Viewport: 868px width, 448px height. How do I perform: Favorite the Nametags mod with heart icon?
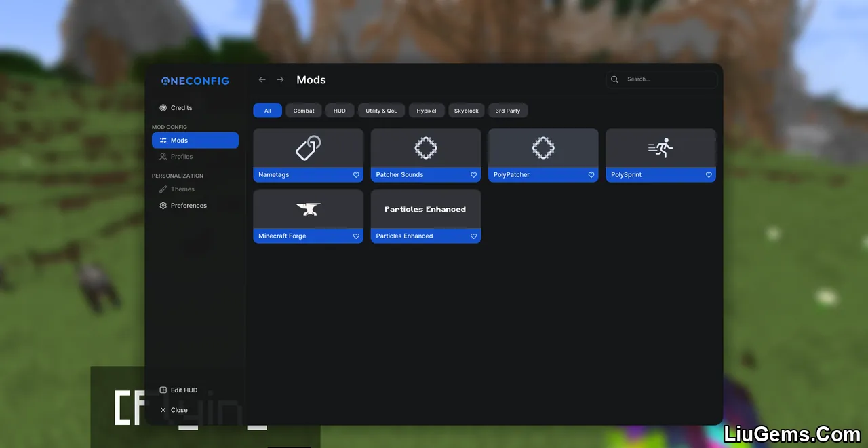(x=356, y=175)
